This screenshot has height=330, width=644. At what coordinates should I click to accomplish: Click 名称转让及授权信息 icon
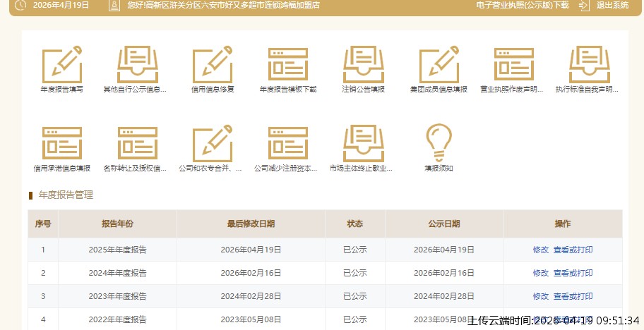[x=137, y=144]
